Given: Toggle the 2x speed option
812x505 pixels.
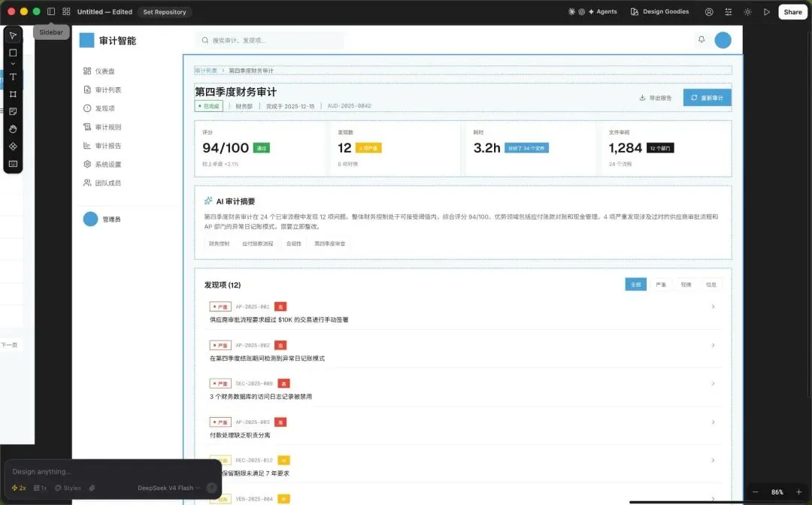Looking at the screenshot, I should 19,488.
